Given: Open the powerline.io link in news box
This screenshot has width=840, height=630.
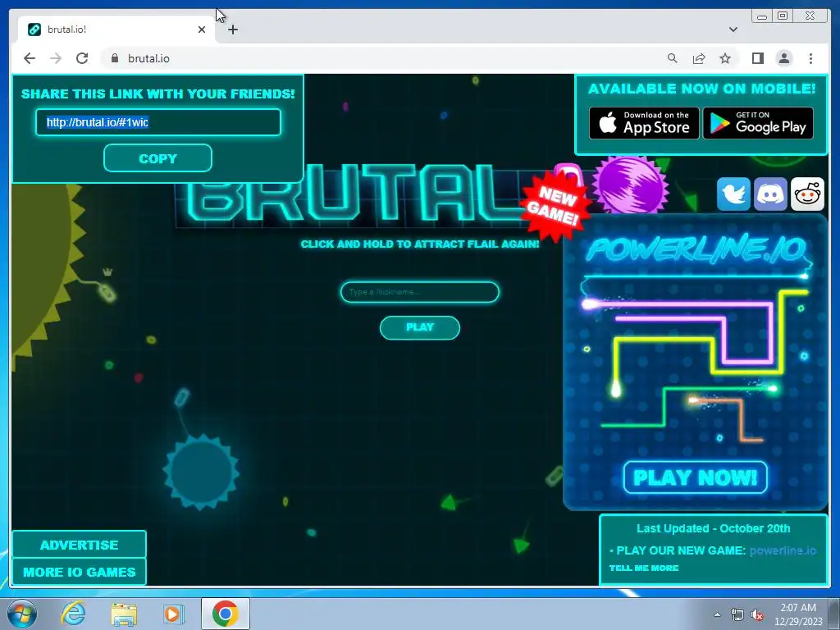Looking at the screenshot, I should [x=783, y=550].
